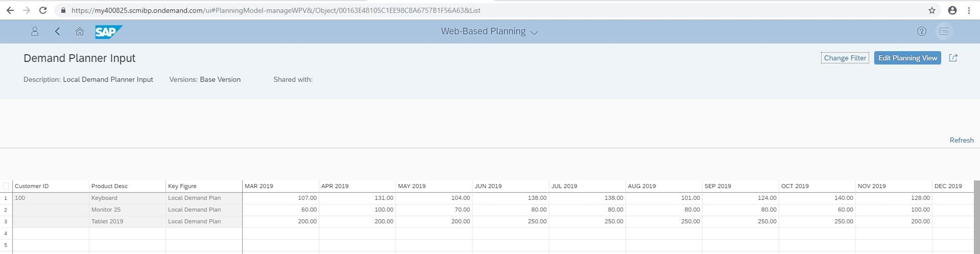The image size is (980, 254).
Task: Open the browser three-dot menu
Action: (969, 10)
